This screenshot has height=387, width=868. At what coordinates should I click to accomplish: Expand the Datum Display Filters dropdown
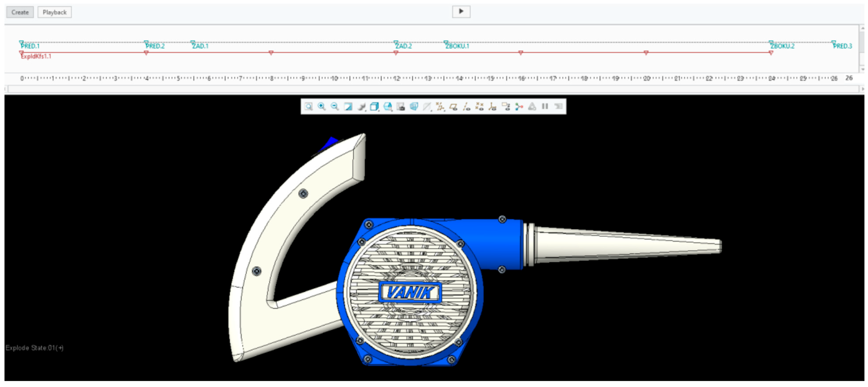[440, 107]
